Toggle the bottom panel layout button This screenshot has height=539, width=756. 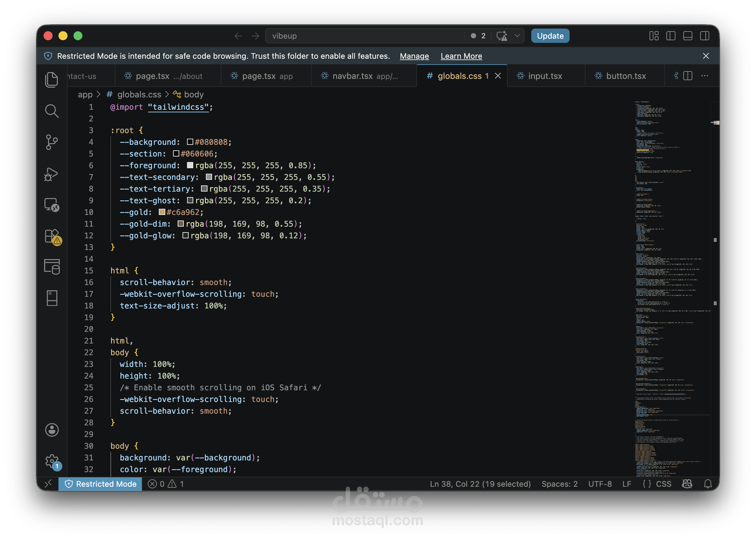tap(687, 36)
